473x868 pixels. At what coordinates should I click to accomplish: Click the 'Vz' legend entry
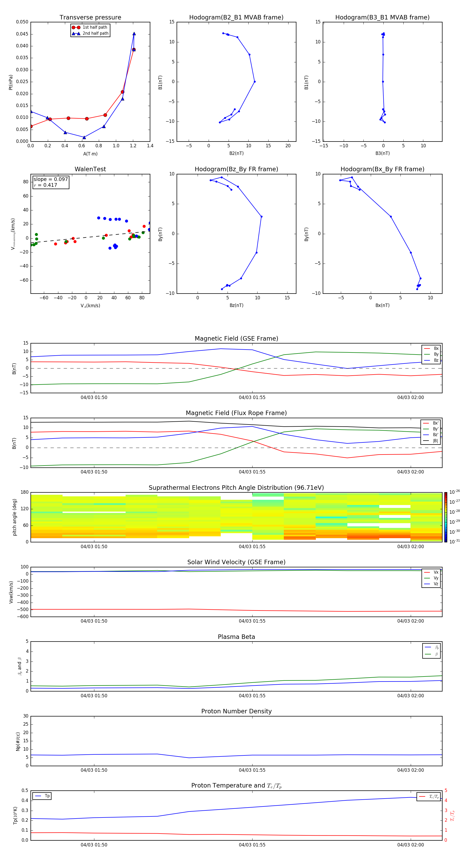point(431,584)
